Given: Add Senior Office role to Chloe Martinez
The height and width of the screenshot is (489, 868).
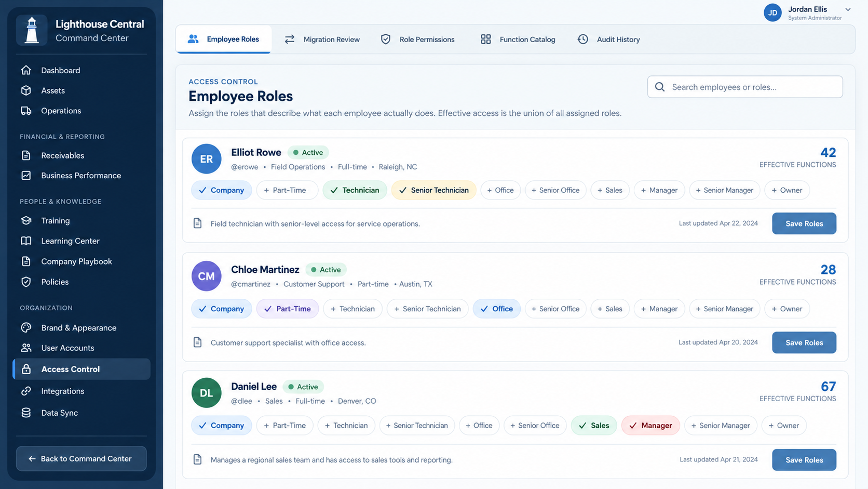Looking at the screenshot, I should 555,309.
